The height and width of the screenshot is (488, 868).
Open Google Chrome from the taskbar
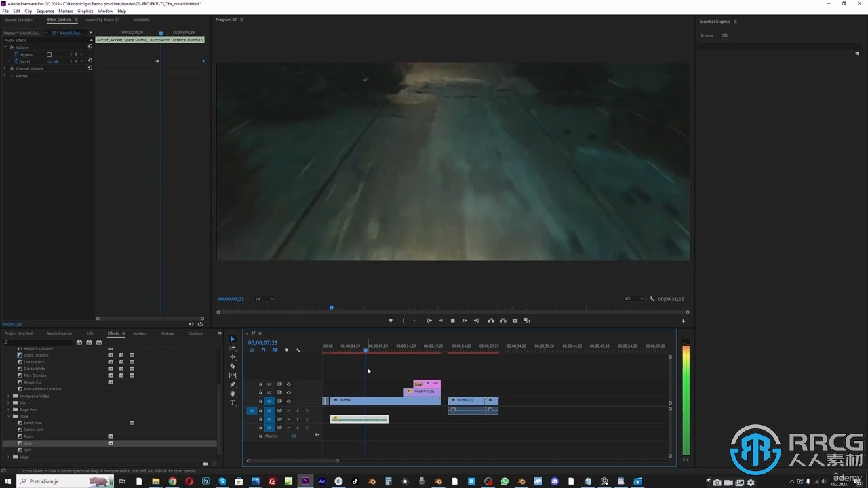(x=172, y=481)
